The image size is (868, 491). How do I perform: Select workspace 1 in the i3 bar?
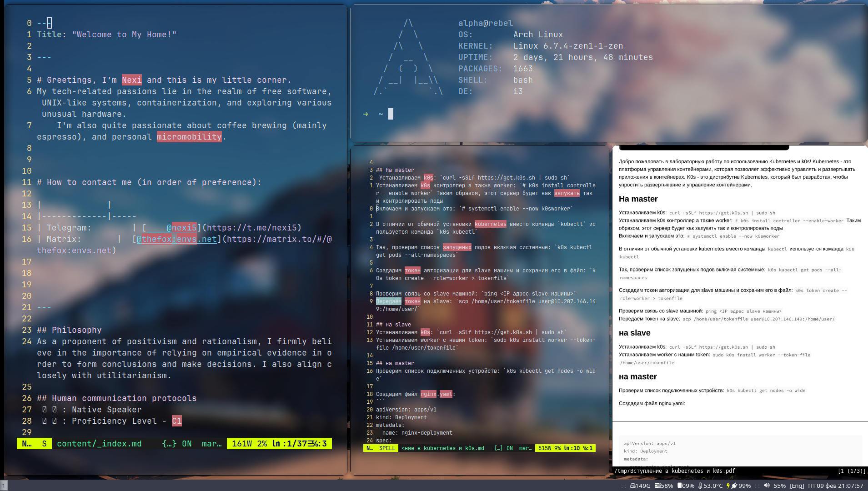(4, 486)
